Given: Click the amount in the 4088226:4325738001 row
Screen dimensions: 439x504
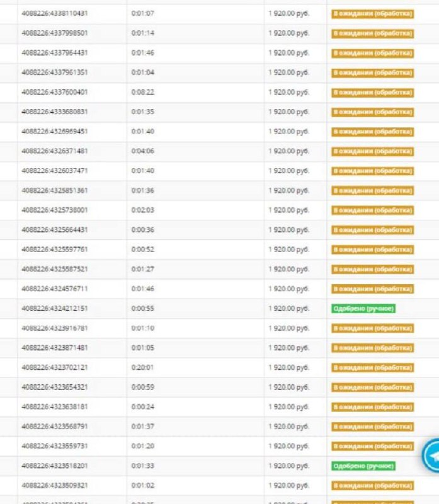Looking at the screenshot, I should point(288,210).
